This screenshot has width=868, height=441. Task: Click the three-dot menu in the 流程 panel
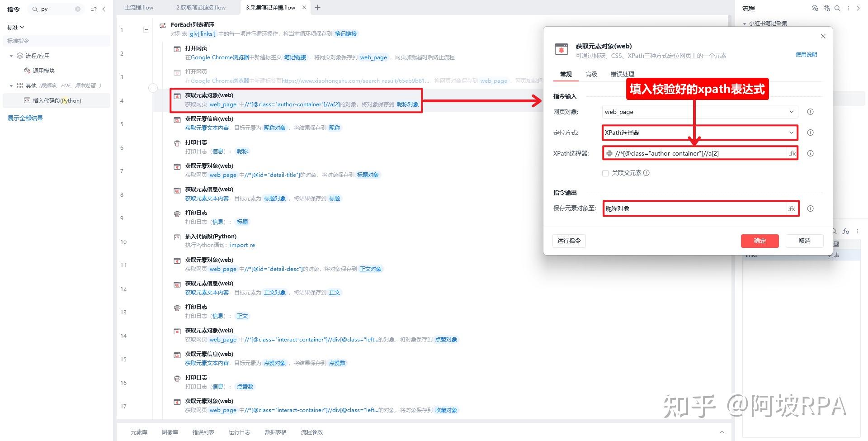849,8
